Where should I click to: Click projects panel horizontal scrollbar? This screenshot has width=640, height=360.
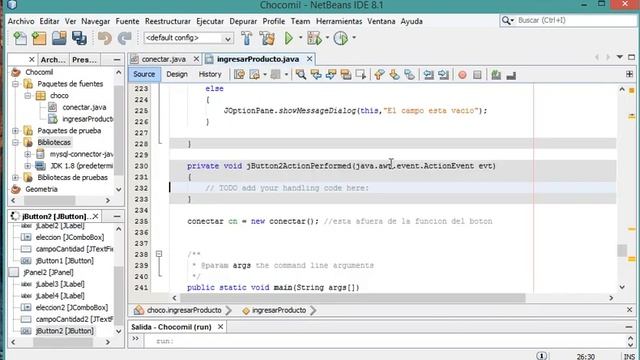49,200
